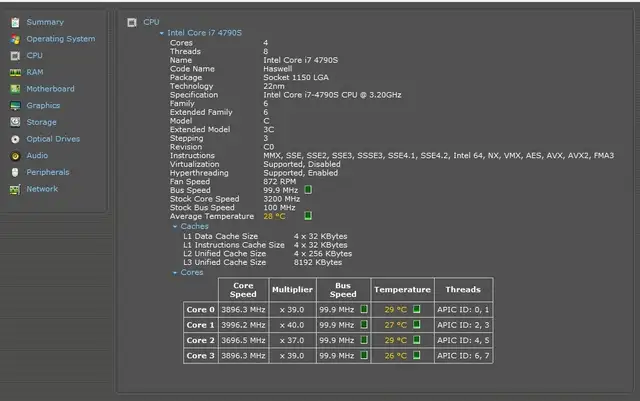Select the Core 3 row label
This screenshot has width=640, height=401.
[200, 356]
